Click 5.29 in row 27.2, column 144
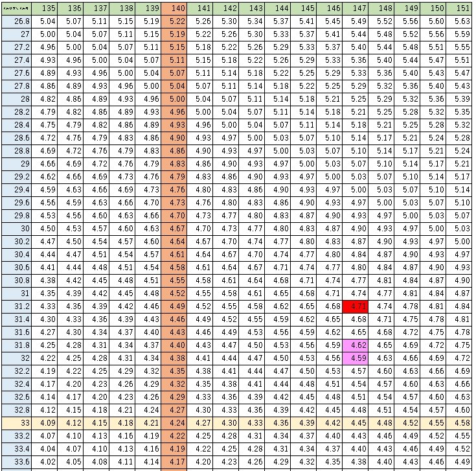Image resolution: width=476 pixels, height=471 pixels. pos(277,47)
